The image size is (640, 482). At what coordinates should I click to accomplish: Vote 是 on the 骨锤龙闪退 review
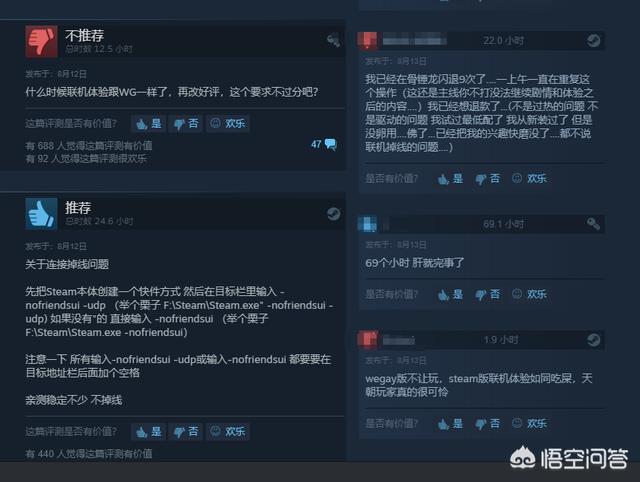(450, 179)
